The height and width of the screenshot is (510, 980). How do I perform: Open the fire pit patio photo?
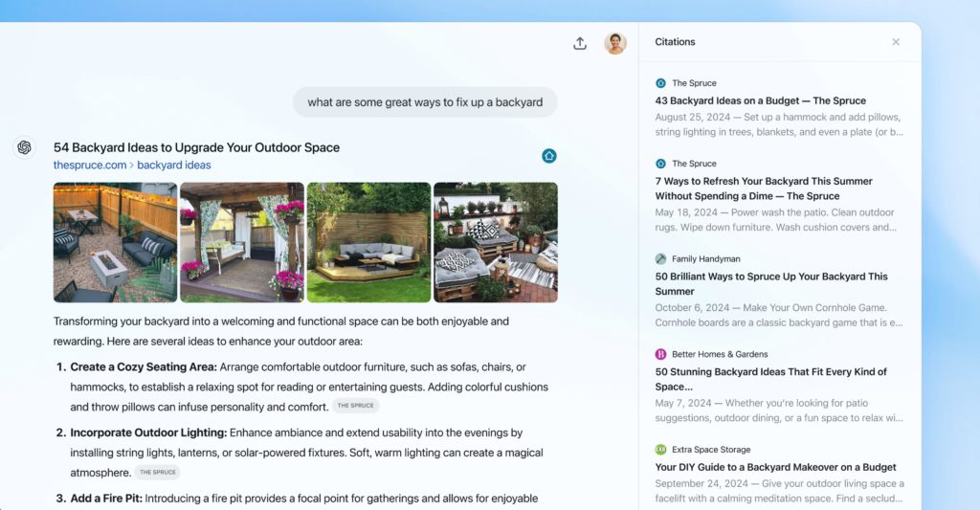[115, 242]
